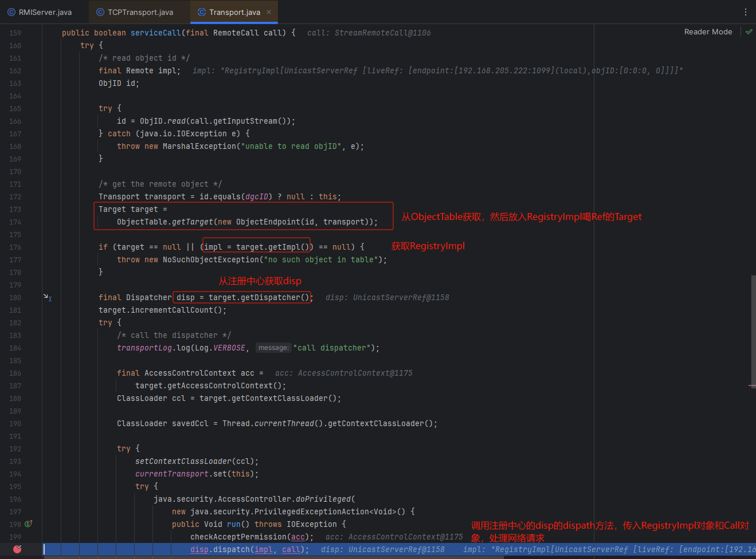Switch to the TCPTransport.java tab
756x559 pixels.
[x=140, y=12]
